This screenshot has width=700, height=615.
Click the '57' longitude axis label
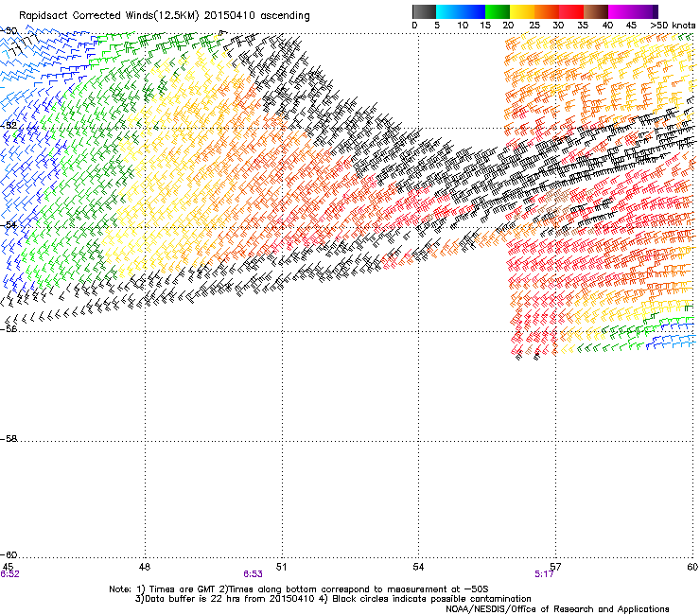tap(555, 567)
